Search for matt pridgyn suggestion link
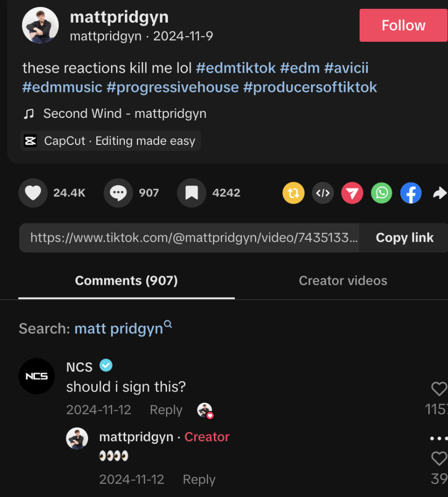Viewport: 448px width, 497px height. (118, 329)
